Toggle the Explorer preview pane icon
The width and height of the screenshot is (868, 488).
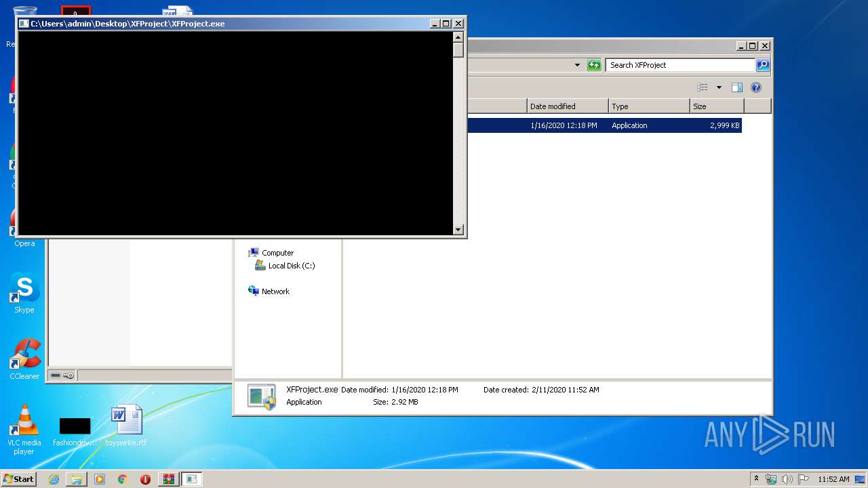737,87
